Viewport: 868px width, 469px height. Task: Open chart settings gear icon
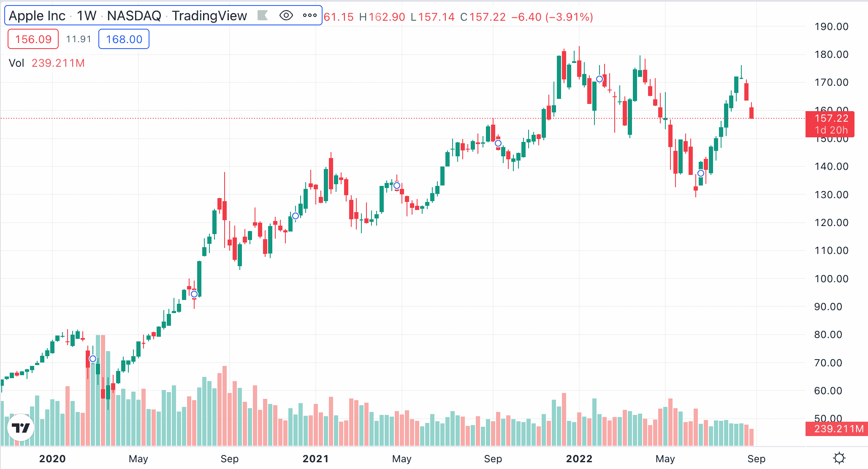[839, 458]
